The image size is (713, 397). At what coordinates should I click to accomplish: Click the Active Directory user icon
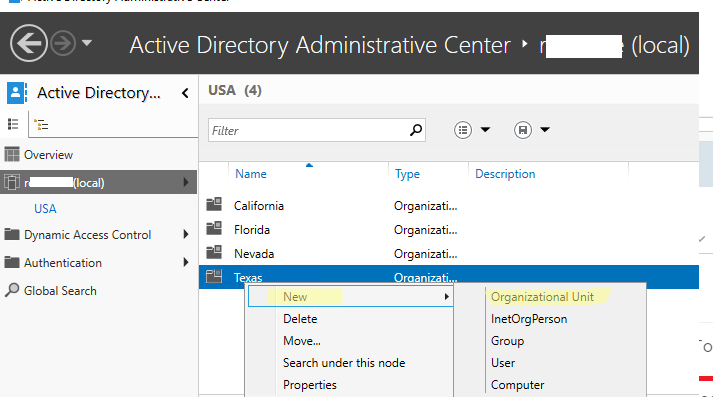tap(16, 93)
